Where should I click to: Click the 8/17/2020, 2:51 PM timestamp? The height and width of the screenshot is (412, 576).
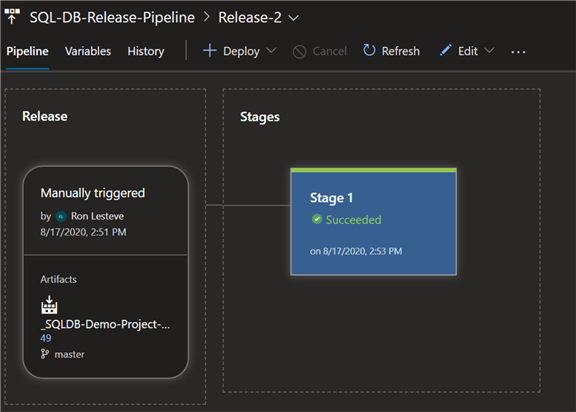(83, 232)
